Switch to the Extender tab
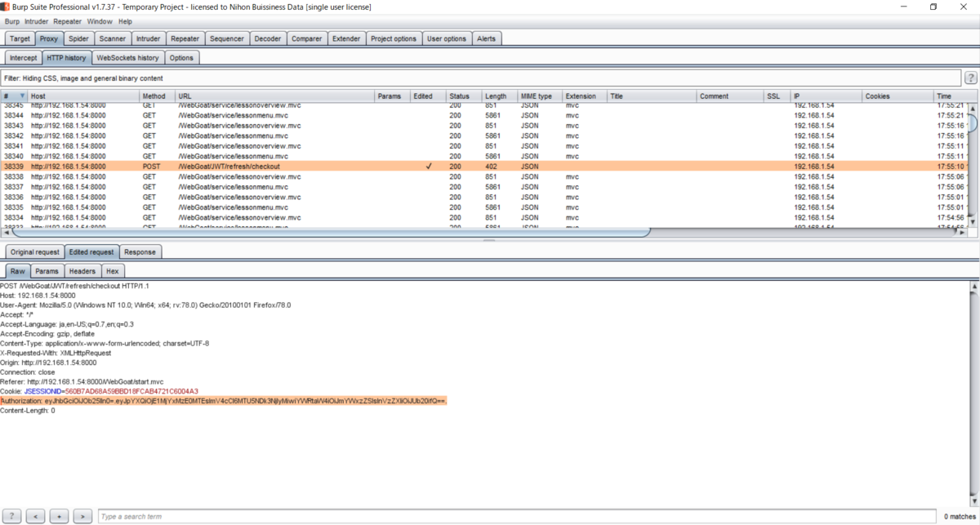980x525 pixels. (x=346, y=38)
